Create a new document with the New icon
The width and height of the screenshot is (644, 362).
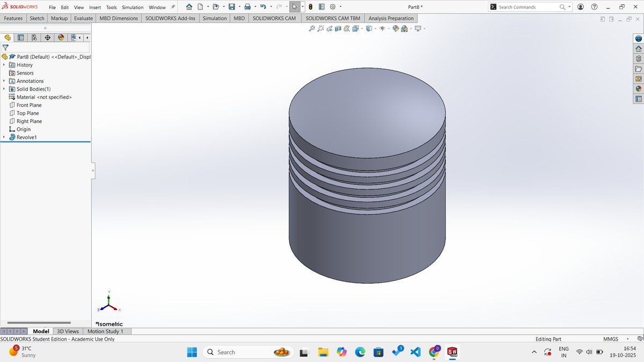(x=200, y=7)
